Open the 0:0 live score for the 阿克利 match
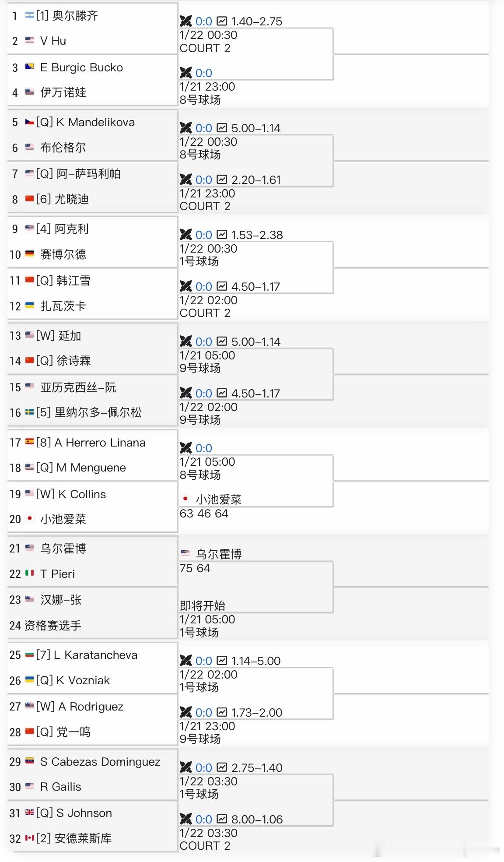504x862 pixels. (204, 235)
